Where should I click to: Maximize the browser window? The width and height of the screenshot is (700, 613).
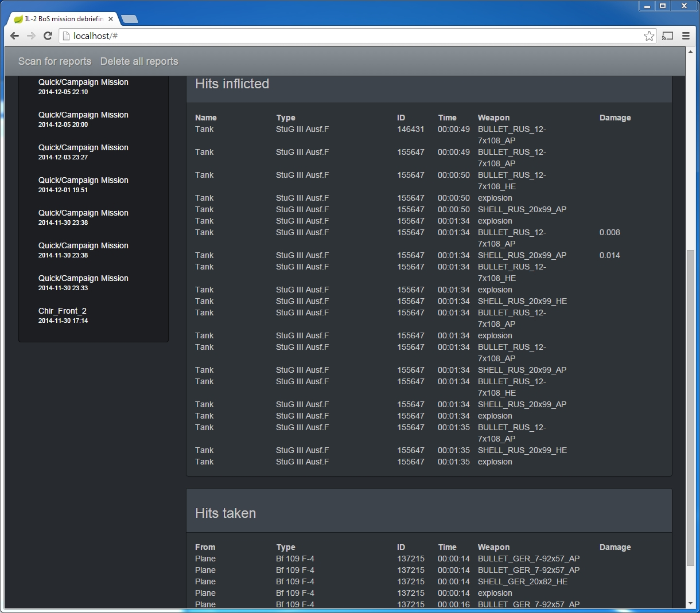663,6
